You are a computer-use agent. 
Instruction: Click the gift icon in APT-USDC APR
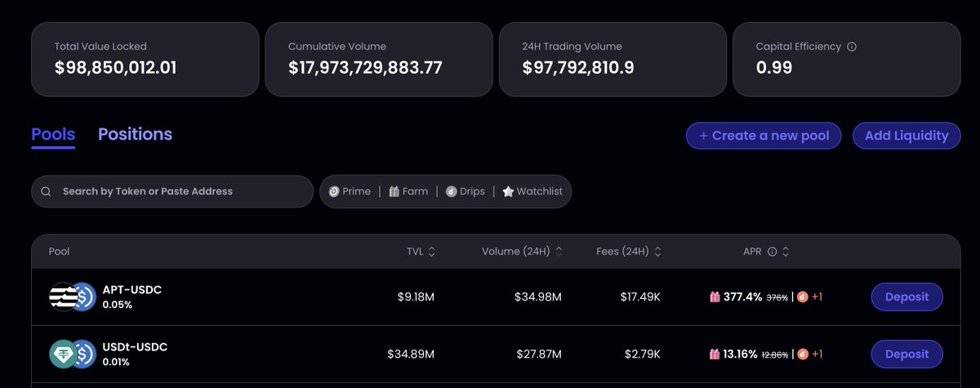click(x=715, y=297)
